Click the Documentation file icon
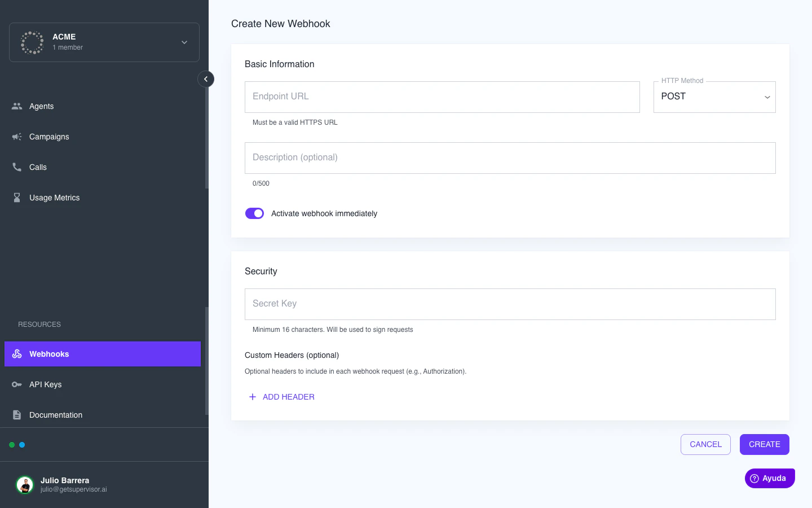The width and height of the screenshot is (812, 508). (x=17, y=415)
